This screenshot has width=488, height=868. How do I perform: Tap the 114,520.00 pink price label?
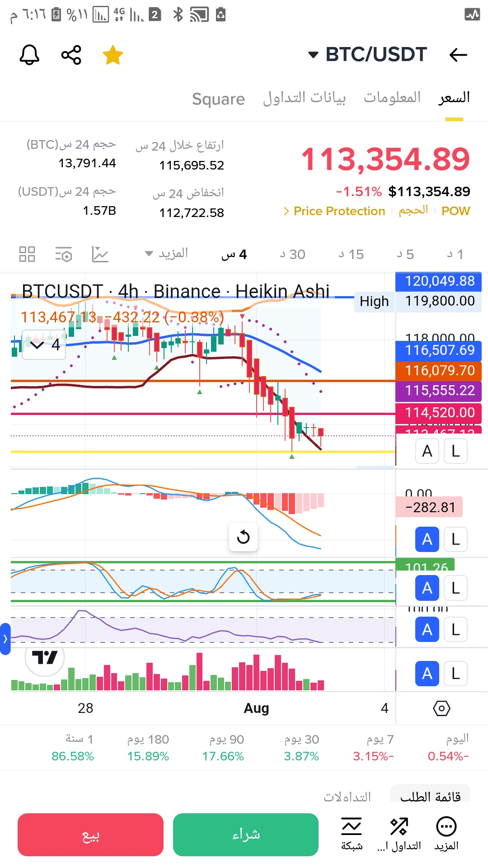click(439, 413)
